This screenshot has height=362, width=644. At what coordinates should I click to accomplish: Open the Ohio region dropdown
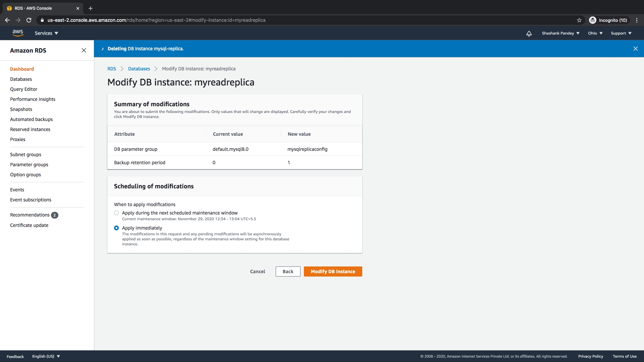point(595,33)
